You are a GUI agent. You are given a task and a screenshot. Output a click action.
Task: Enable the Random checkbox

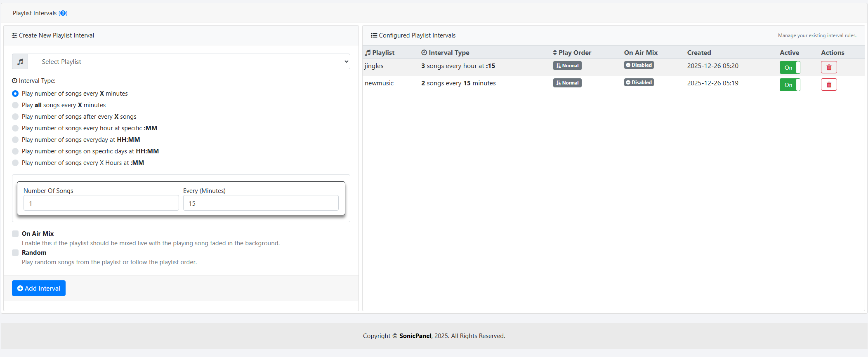15,253
